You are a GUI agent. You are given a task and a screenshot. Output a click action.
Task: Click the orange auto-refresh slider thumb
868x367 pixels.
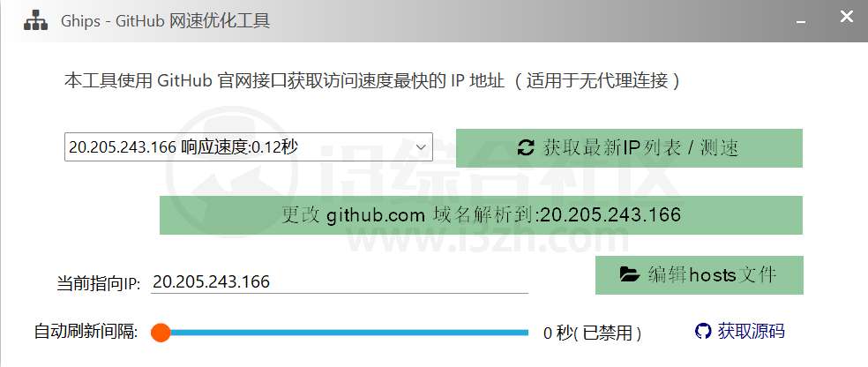tap(161, 333)
